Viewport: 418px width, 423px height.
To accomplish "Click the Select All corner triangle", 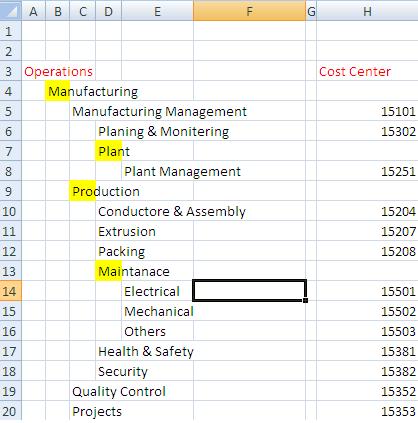I will click(11, 11).
